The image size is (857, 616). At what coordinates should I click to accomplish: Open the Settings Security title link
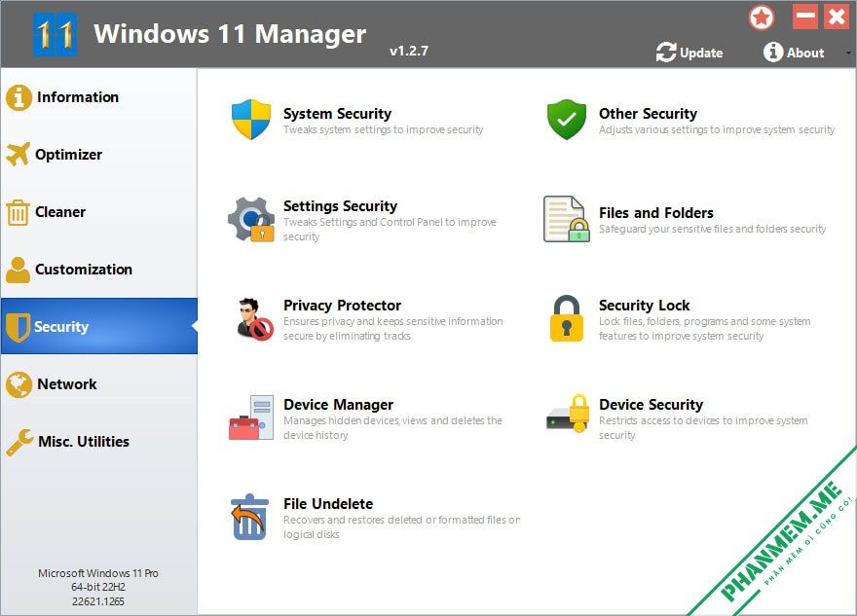pos(340,206)
